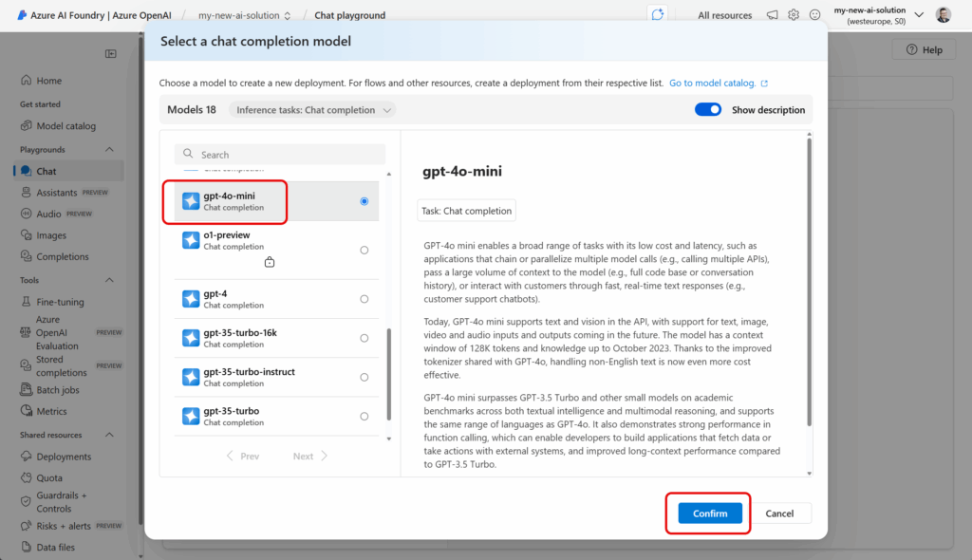
Task: Click the Images icon in sidebar
Action: click(26, 235)
